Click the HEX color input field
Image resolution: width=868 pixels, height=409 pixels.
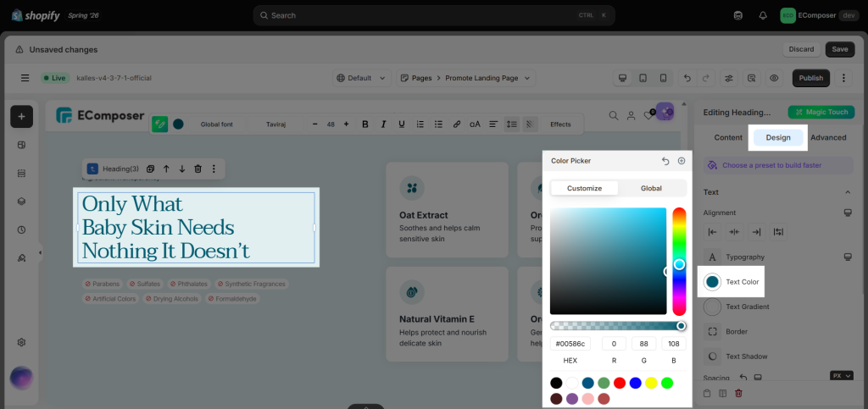(570, 344)
